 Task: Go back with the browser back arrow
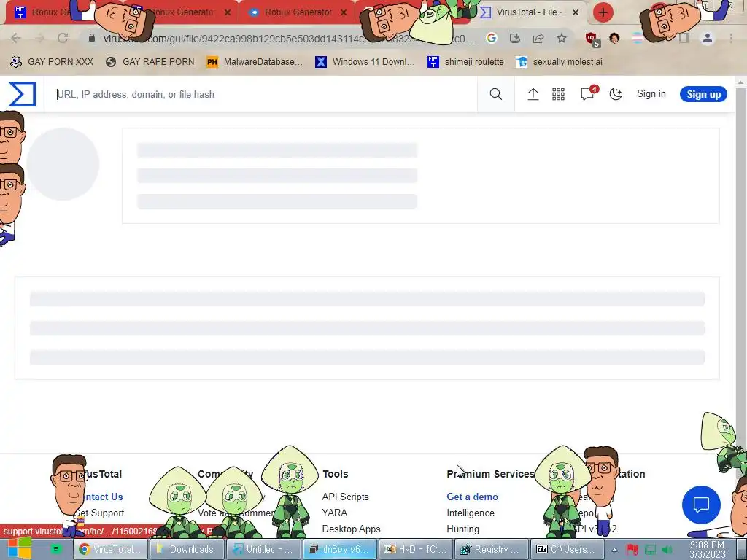click(x=16, y=38)
